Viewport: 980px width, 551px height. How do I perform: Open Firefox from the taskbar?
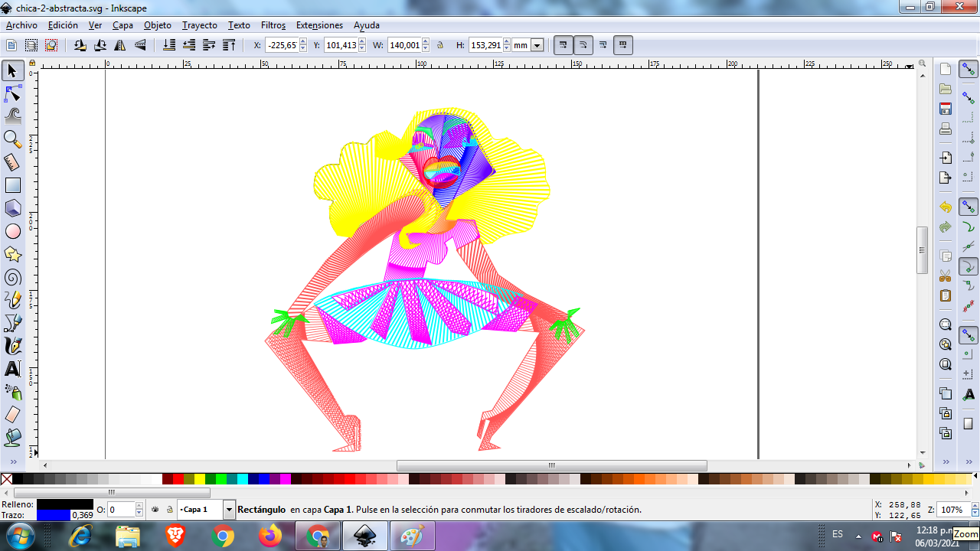coord(270,536)
